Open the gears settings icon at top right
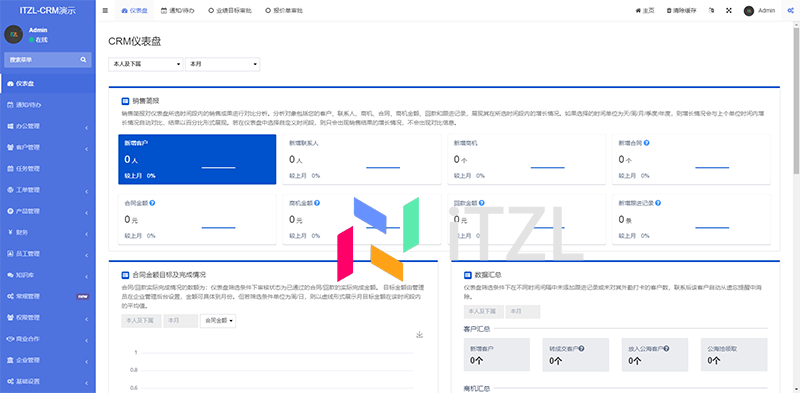This screenshot has height=393, width=800. (790, 11)
